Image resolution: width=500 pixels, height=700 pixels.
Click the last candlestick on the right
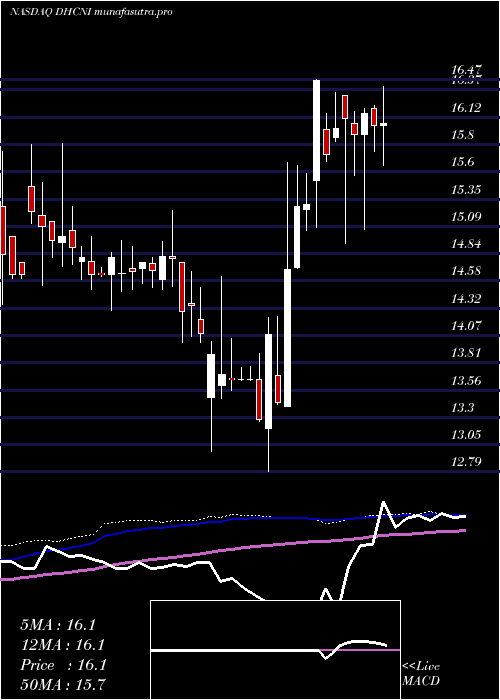click(x=383, y=125)
